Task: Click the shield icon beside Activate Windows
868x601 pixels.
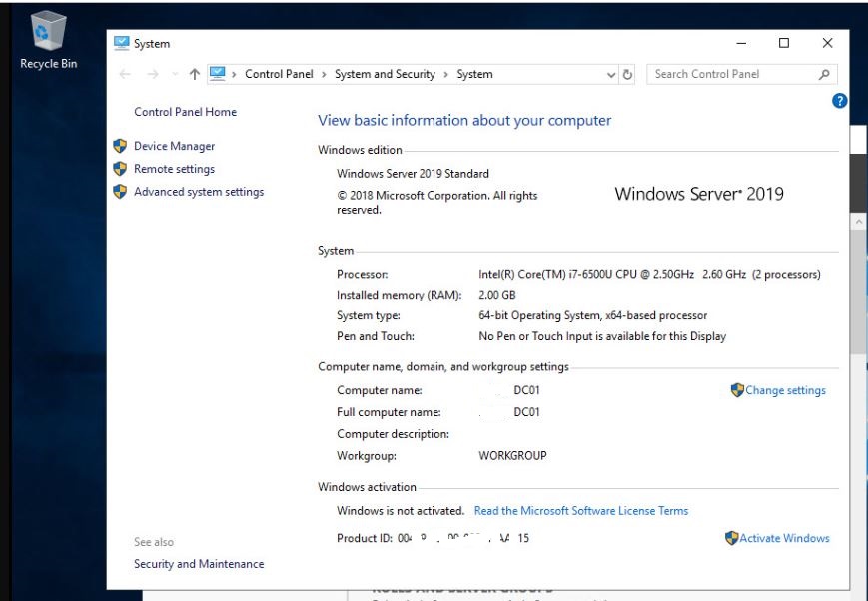Action: coord(732,538)
